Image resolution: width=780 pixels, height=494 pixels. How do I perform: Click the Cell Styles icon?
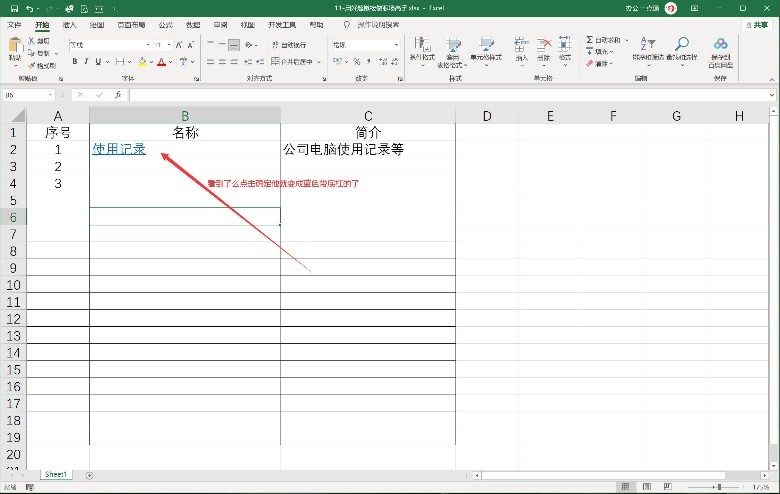click(x=486, y=44)
